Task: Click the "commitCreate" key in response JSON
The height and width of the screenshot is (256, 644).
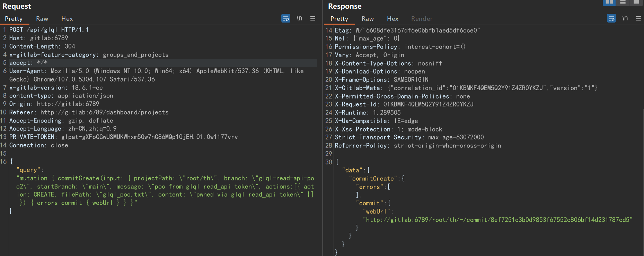Action: click(373, 179)
